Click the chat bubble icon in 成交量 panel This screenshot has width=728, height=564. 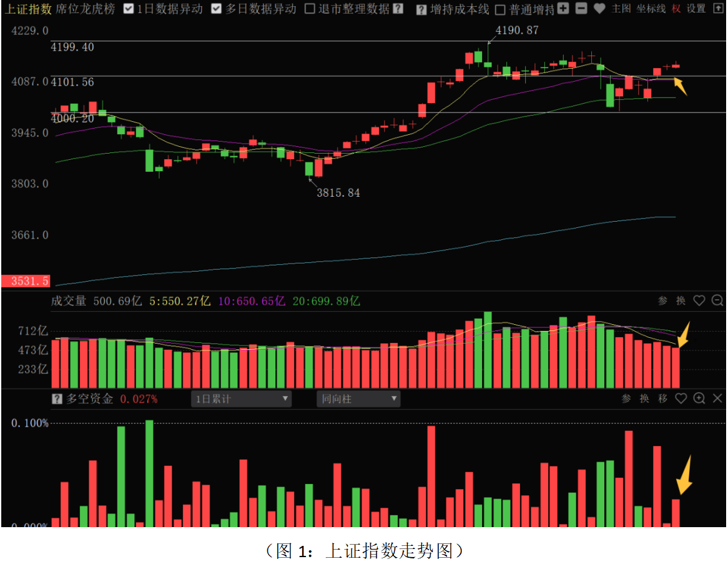(716, 300)
